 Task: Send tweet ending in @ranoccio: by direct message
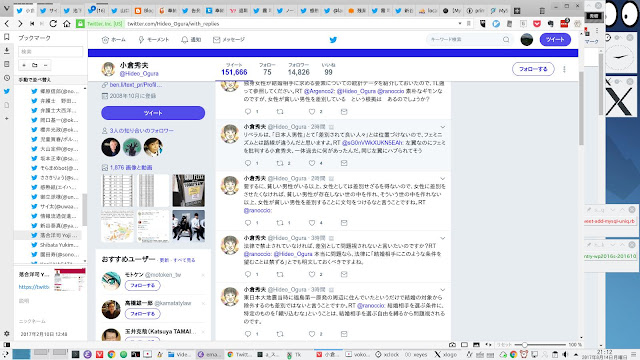(x=344, y=222)
